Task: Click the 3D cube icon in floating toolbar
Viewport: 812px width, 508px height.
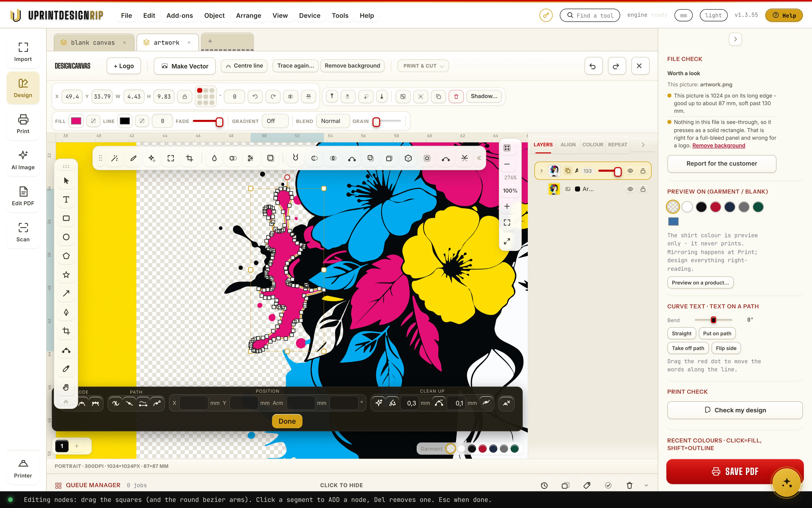Action: [x=408, y=158]
